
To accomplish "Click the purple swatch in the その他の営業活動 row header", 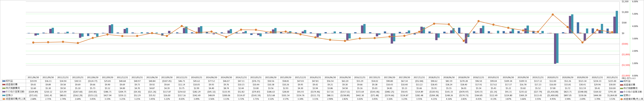I will point(4,92).
